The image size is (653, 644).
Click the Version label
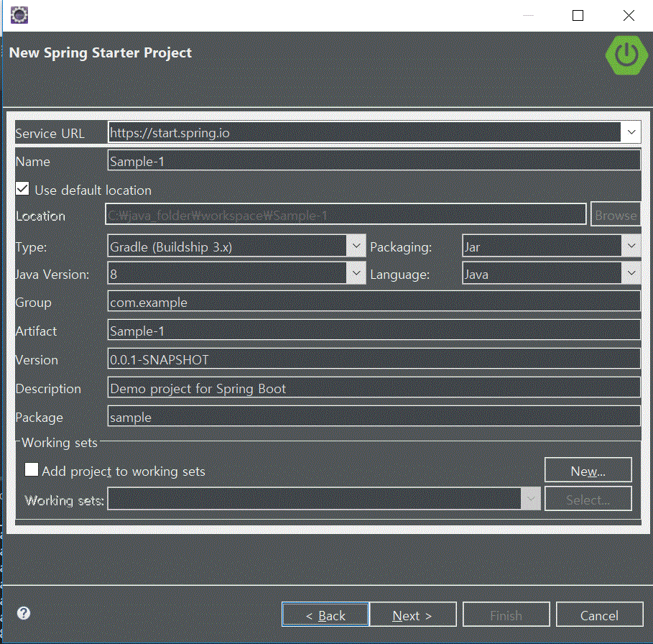point(37,360)
